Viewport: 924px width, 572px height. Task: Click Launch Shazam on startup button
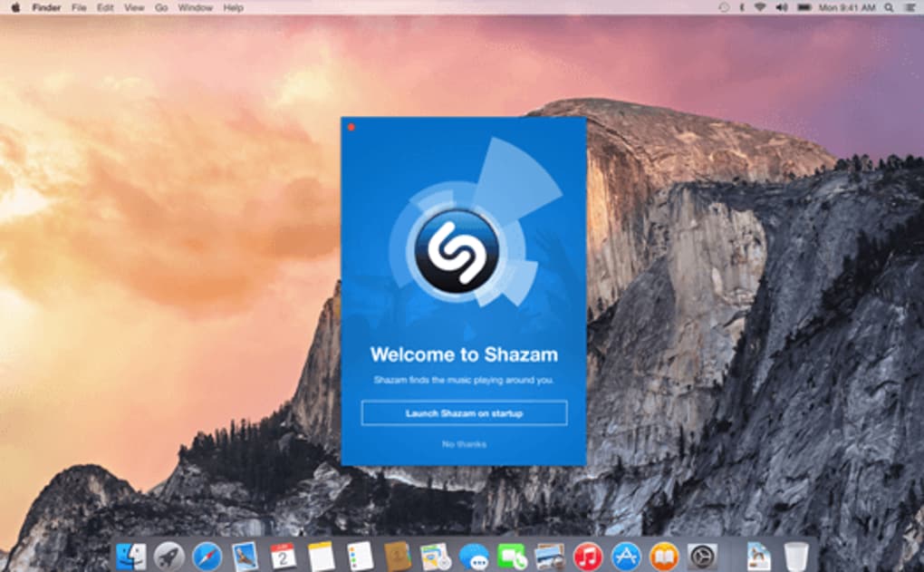point(465,413)
